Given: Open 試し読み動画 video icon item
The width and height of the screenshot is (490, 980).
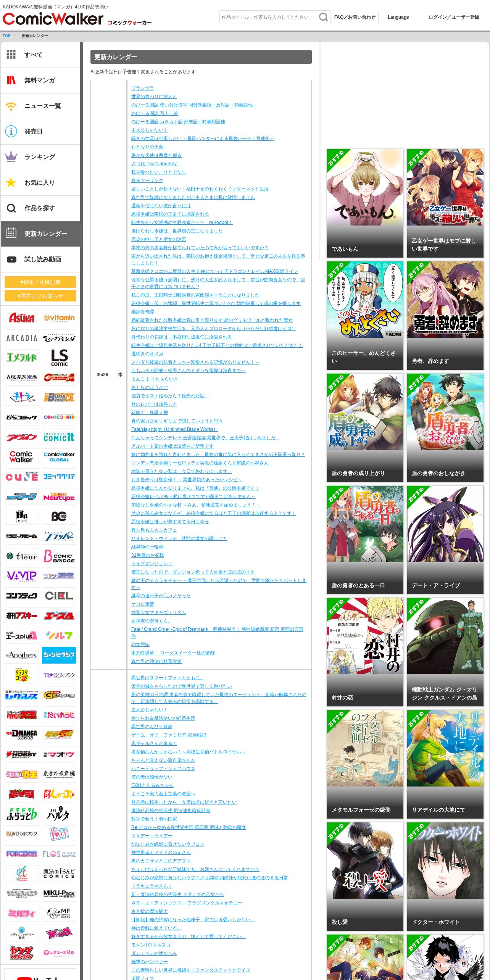Looking at the screenshot, I should click(x=40, y=260).
